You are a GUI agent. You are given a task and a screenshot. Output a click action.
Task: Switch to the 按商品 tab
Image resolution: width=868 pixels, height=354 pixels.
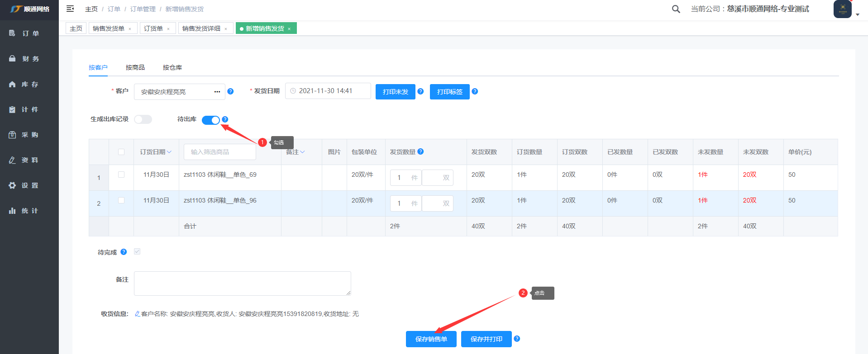click(x=135, y=67)
